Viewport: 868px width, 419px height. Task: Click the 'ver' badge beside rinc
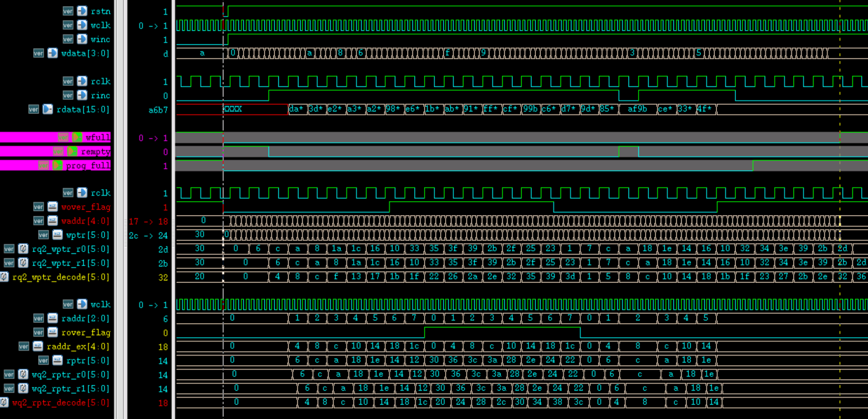(68, 95)
